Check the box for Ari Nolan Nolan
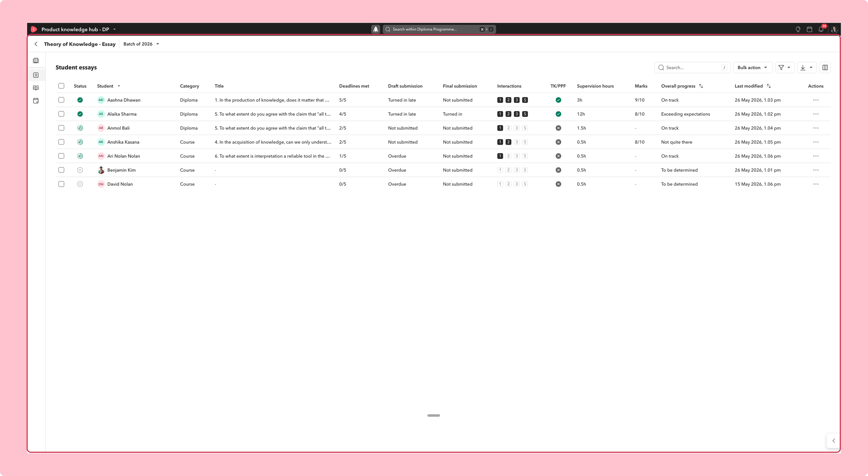The width and height of the screenshot is (868, 476). [x=61, y=156]
